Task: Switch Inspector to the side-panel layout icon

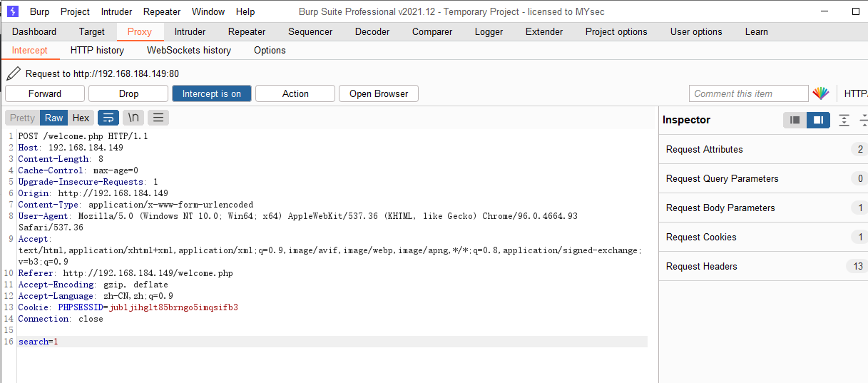Action: [x=819, y=120]
